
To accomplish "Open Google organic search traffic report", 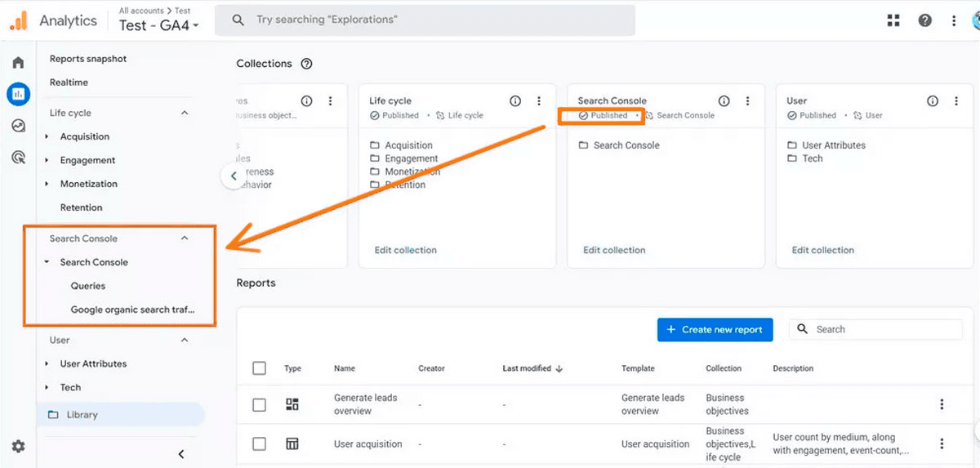I will coord(131,310).
